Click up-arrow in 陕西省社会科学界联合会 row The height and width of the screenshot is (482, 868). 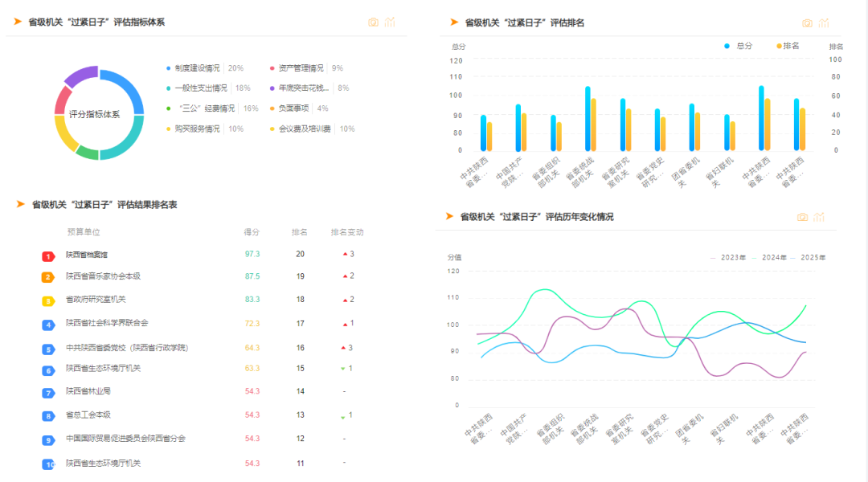pos(345,325)
